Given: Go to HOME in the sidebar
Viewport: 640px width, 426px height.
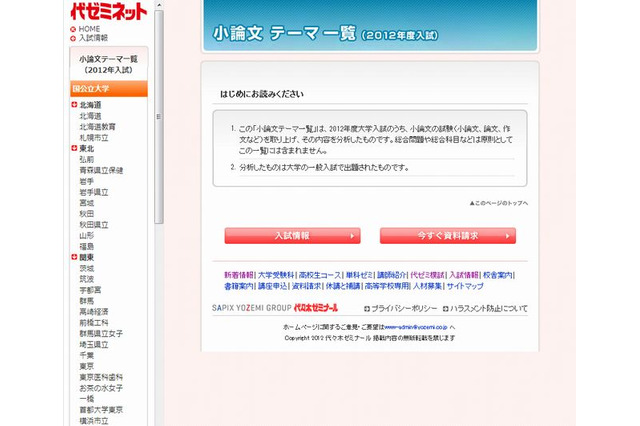Looking at the screenshot, I should click(x=89, y=29).
